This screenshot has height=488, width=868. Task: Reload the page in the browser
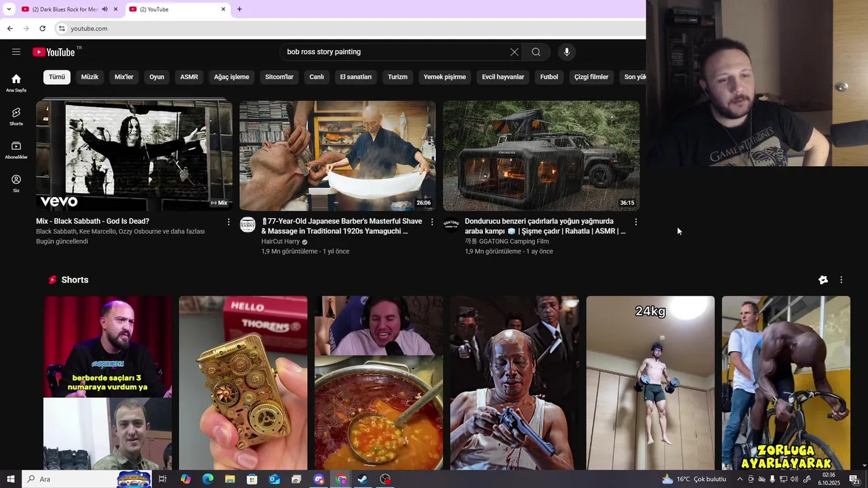click(42, 28)
